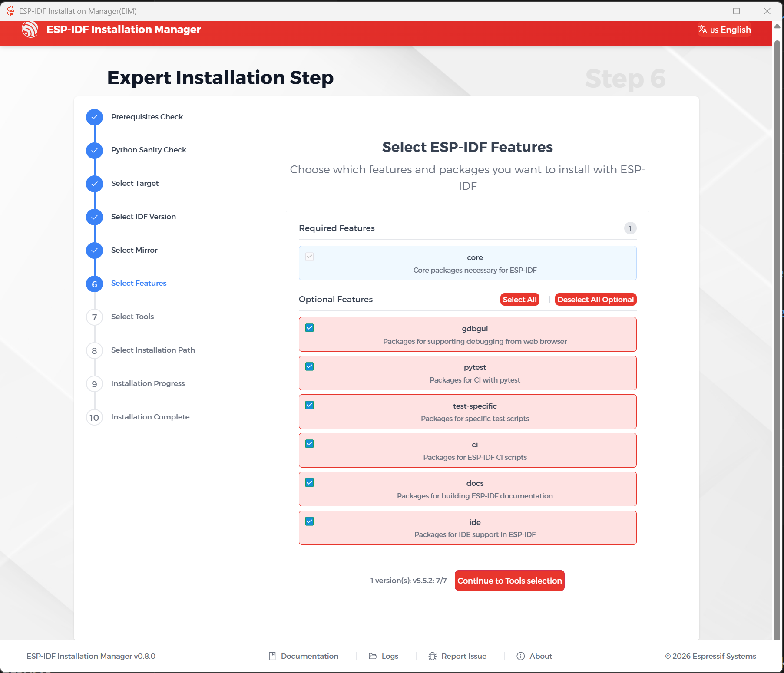Click the Logs folder icon

(x=373, y=656)
